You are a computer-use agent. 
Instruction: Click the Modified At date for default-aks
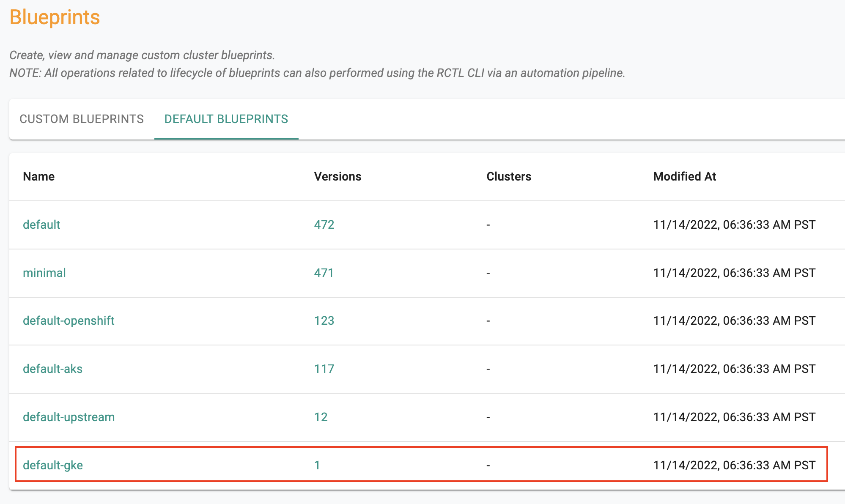pos(734,369)
